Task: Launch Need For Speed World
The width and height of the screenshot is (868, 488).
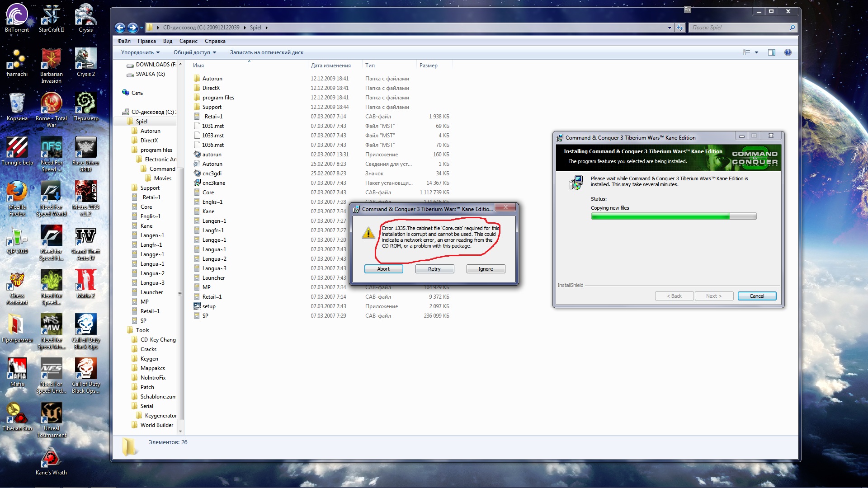Action: [51, 198]
